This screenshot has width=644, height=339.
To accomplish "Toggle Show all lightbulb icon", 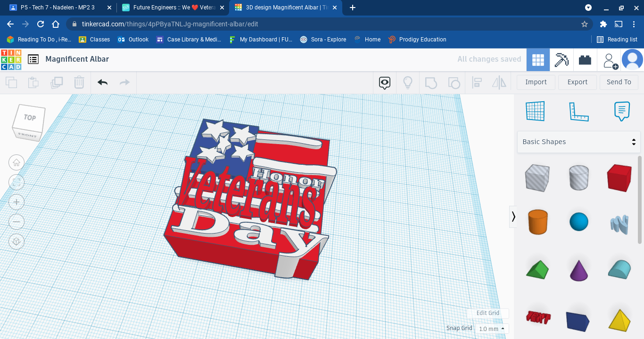I will pyautogui.click(x=408, y=83).
